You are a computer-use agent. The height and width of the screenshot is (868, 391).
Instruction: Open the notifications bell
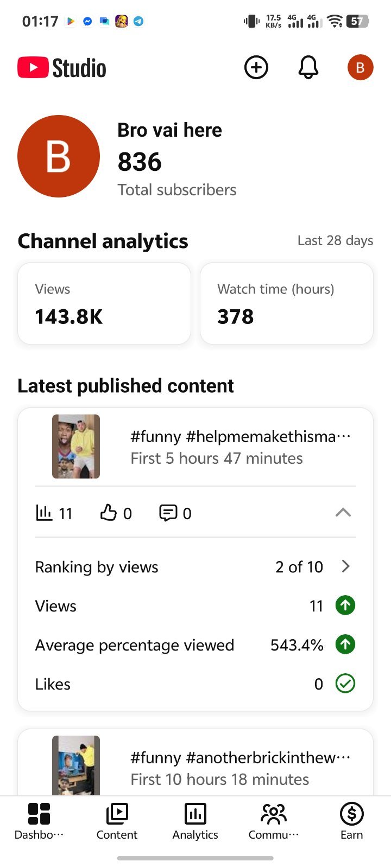308,68
